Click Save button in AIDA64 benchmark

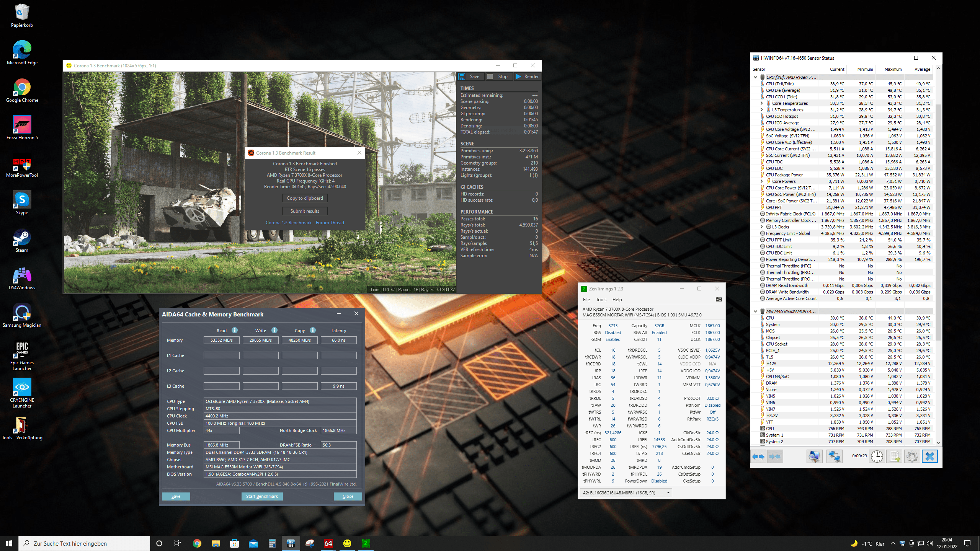(x=176, y=496)
